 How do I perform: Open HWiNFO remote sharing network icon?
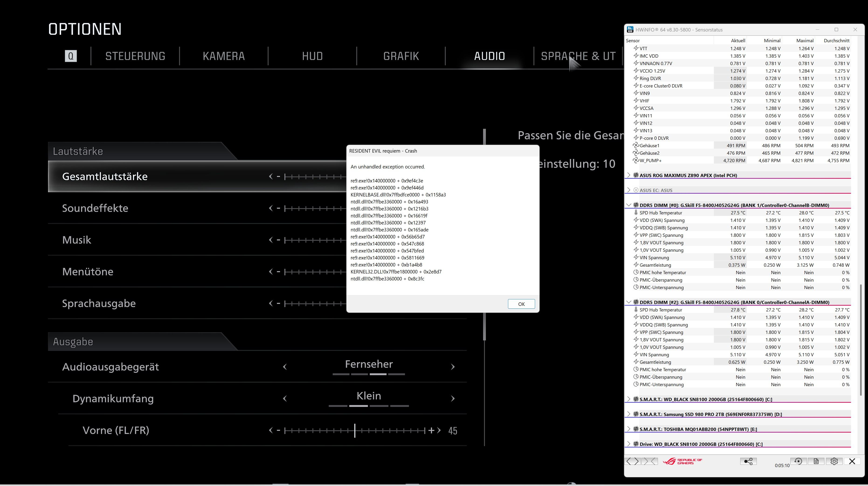coord(748,461)
